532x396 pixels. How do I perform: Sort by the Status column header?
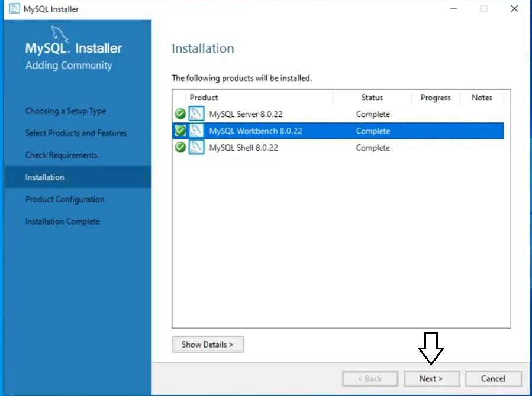tap(372, 98)
